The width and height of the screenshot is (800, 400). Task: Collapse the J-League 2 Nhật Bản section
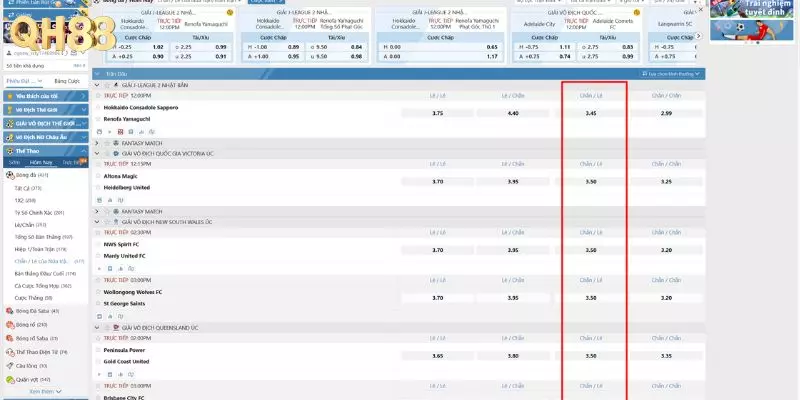97,85
